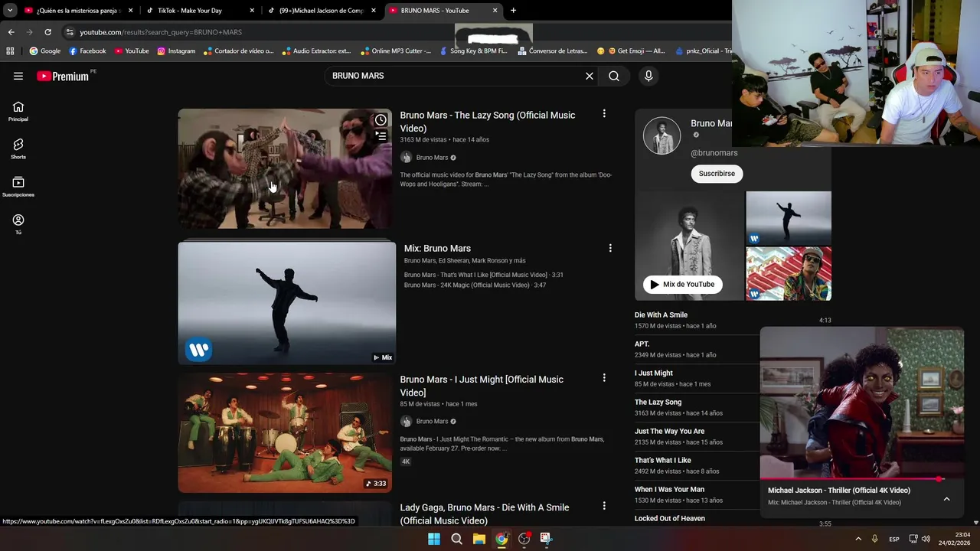Viewport: 980px width, 551px height.
Task: Open the Mix: Bruno Mars dancer thumbnail
Action: click(287, 303)
